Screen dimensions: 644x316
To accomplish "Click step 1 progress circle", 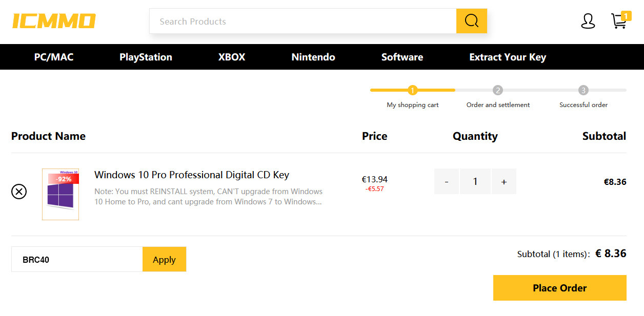I will 413,90.
